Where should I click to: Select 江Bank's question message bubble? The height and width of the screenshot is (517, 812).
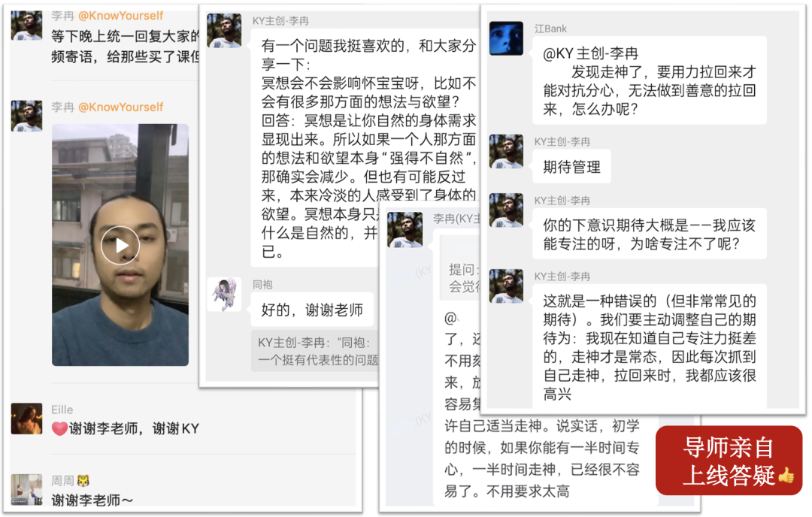point(650,80)
